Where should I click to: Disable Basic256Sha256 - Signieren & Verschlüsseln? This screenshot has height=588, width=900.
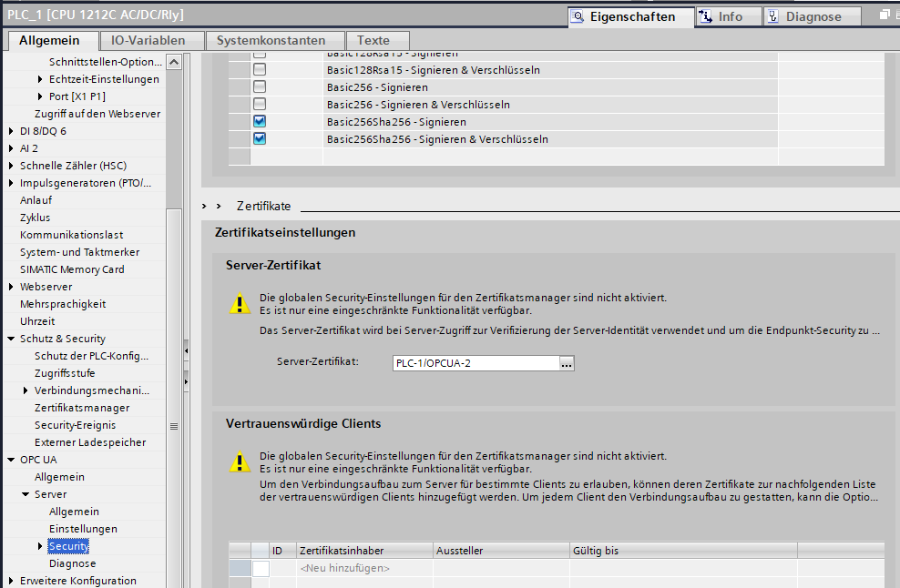pos(260,138)
